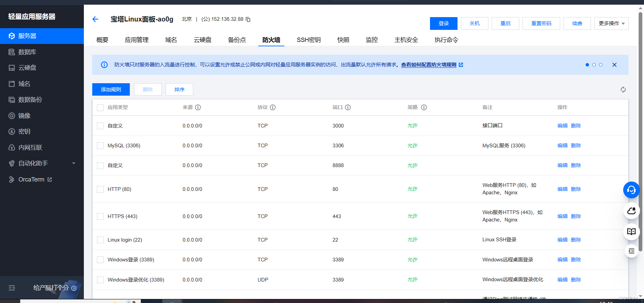Go back using the left arrow icon
This screenshot has width=644, height=303.
click(x=95, y=19)
